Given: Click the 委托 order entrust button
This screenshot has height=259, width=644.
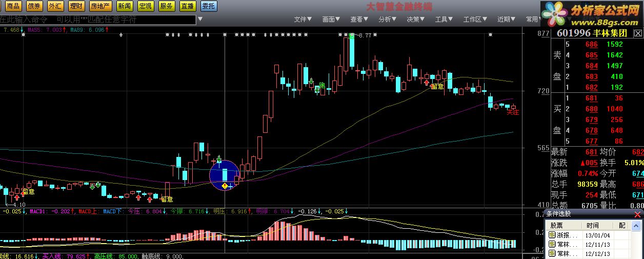Looking at the screenshot, I should click(208, 6).
